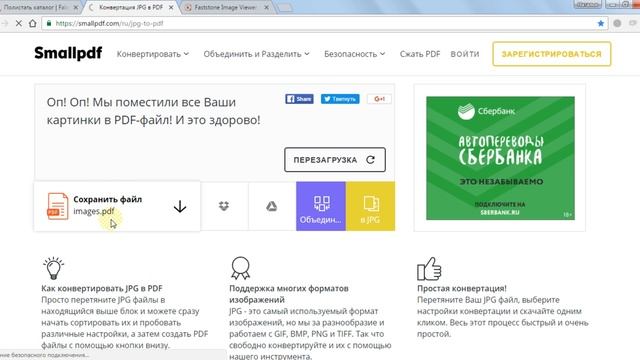Open the Безопасность dropdown menu

354,54
